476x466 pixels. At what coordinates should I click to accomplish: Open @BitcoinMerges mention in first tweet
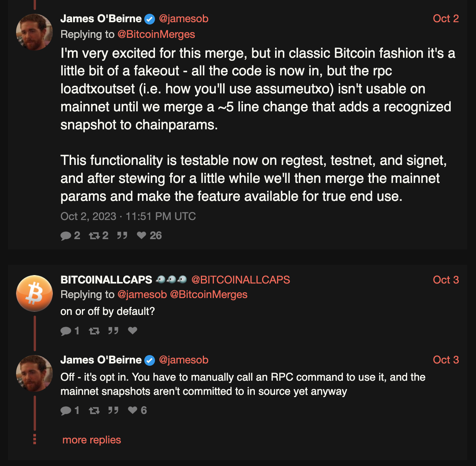pos(156,34)
